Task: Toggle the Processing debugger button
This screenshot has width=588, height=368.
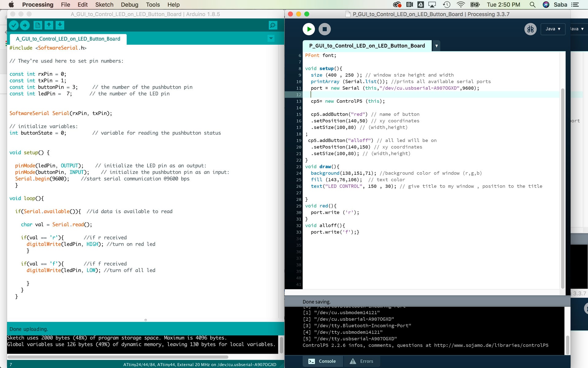Action: coord(530,29)
